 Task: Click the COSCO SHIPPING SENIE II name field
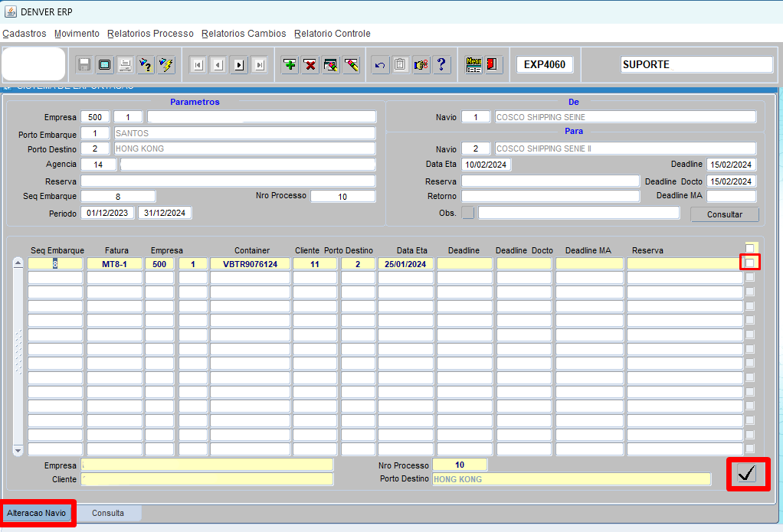pyautogui.click(x=625, y=149)
